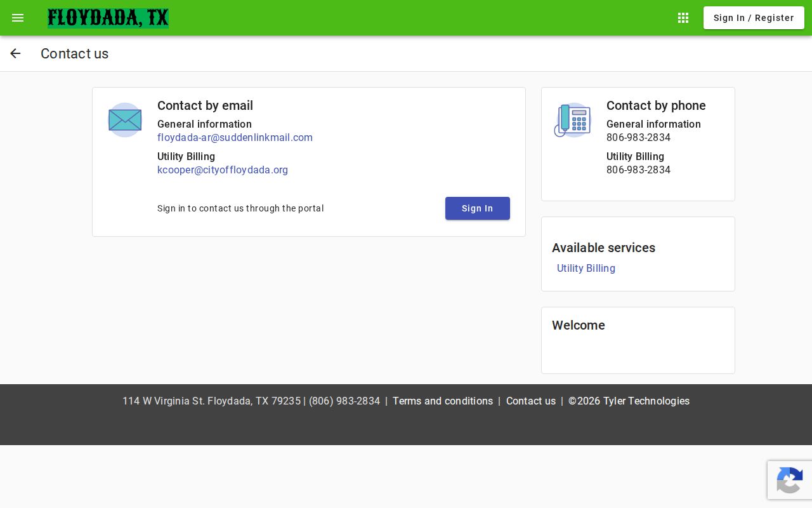Screen dimensions: 812x508
Task: Open the hamburger navigation menu
Action: pyautogui.click(x=18, y=18)
